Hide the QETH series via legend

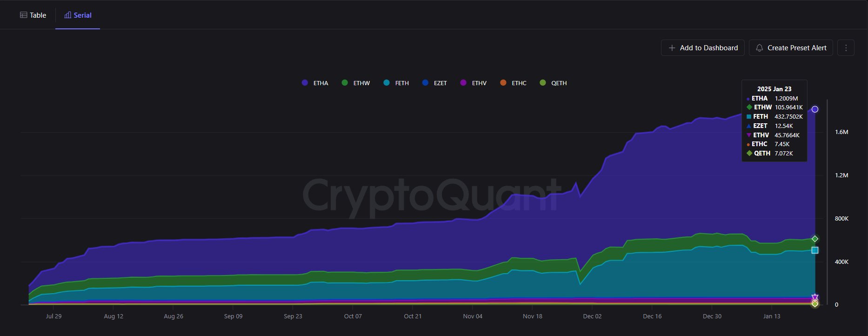point(553,83)
